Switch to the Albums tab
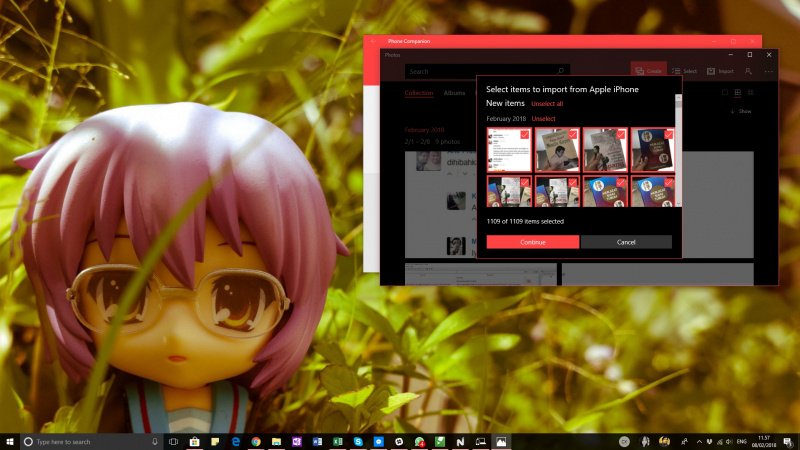 click(454, 93)
